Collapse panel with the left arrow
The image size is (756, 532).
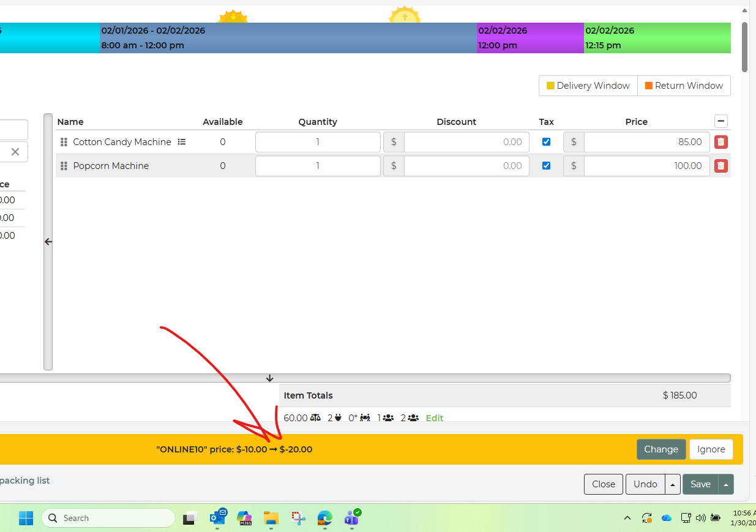click(48, 242)
